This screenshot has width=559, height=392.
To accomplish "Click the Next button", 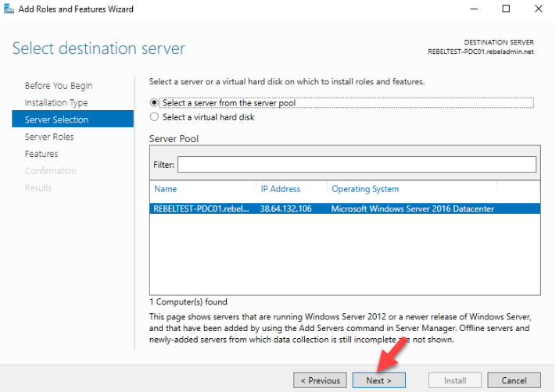I will coord(379,380).
